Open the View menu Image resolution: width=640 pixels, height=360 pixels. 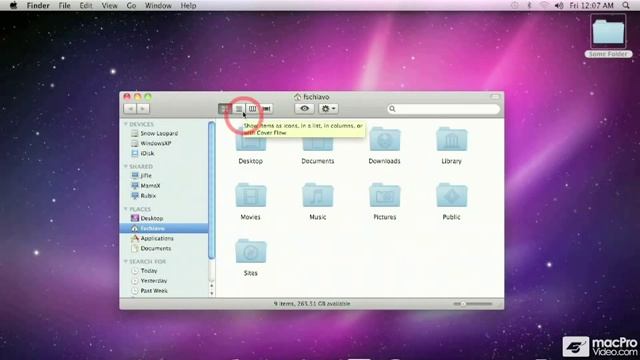pyautogui.click(x=109, y=5)
